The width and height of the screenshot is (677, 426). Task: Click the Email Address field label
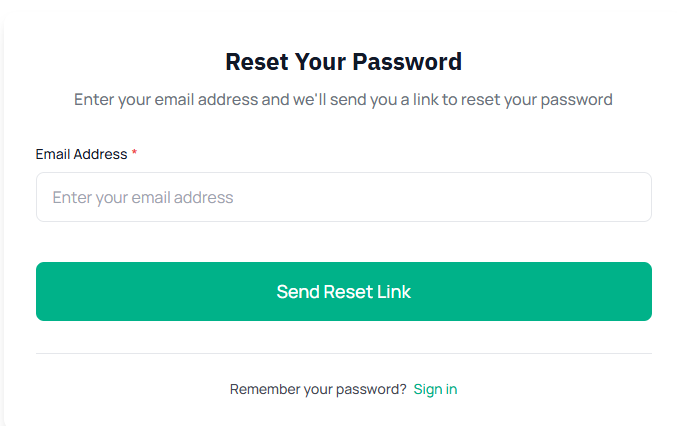tap(81, 154)
